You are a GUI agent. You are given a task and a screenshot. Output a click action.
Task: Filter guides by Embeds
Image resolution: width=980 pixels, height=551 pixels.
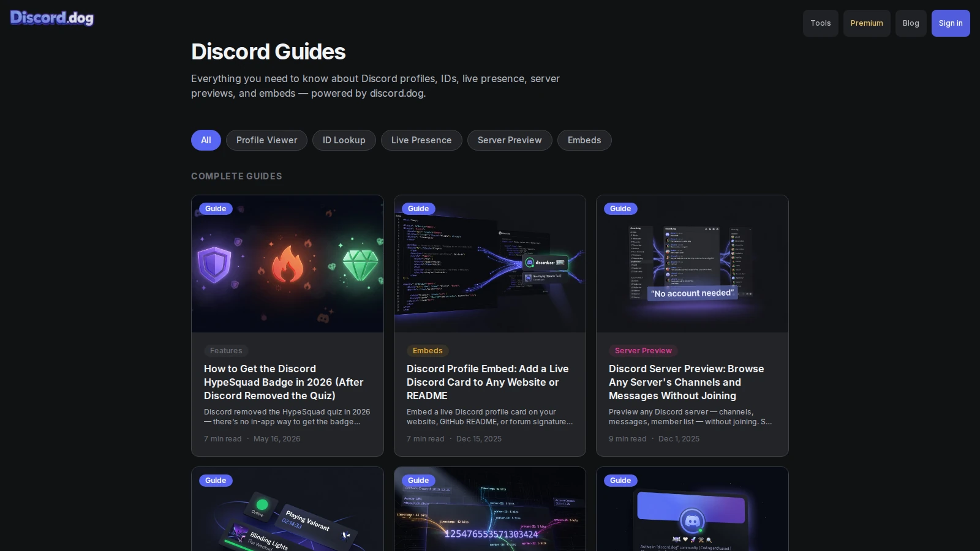584,140
